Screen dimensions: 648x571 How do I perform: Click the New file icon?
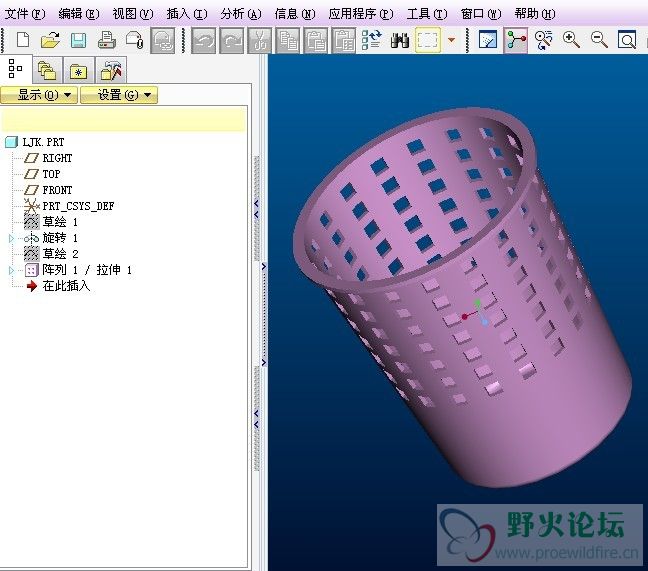(x=22, y=40)
